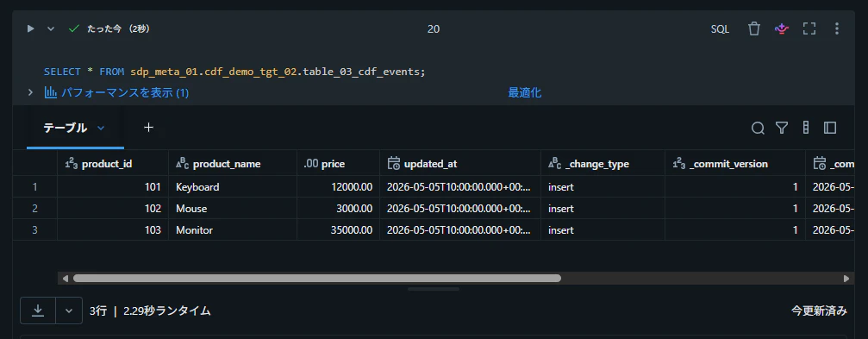This screenshot has height=339, width=868.
Task: Click the 最適化 link
Action: pos(525,93)
